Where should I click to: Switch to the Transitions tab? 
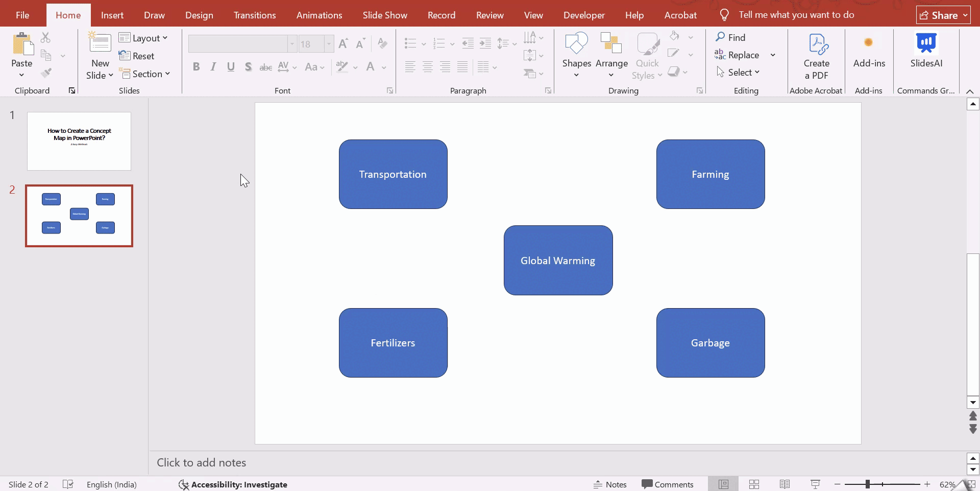point(255,15)
